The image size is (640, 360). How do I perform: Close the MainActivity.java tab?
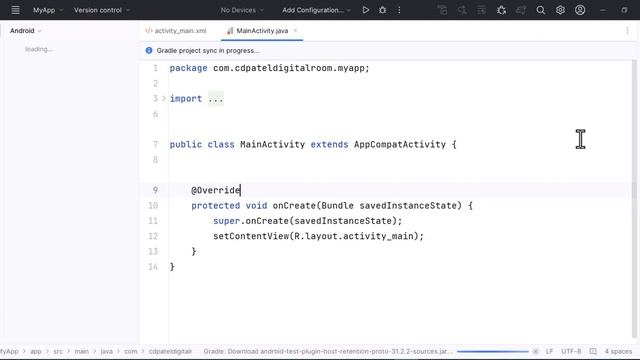tap(295, 31)
